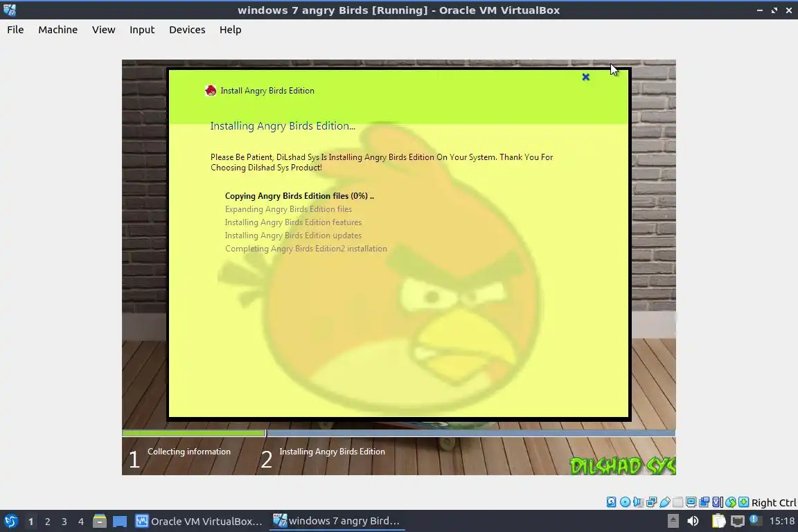Click 'Installing Angry Birds Edition features' step

293,222
